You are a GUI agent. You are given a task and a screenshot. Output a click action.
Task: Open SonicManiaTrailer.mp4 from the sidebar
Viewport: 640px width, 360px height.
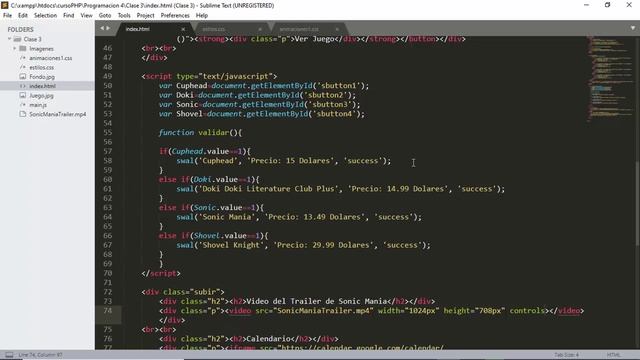pos(58,114)
